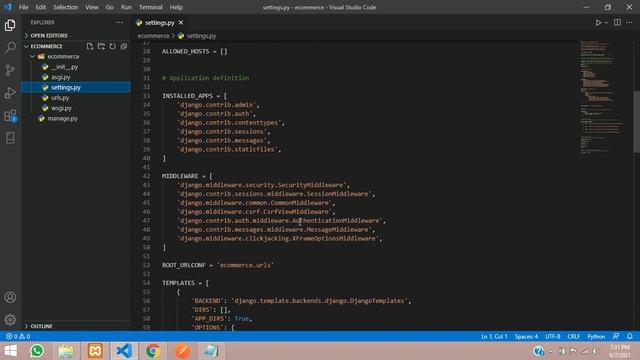This screenshot has width=640, height=360.
Task: Open the Run and Debug view
Action: pos(10,93)
